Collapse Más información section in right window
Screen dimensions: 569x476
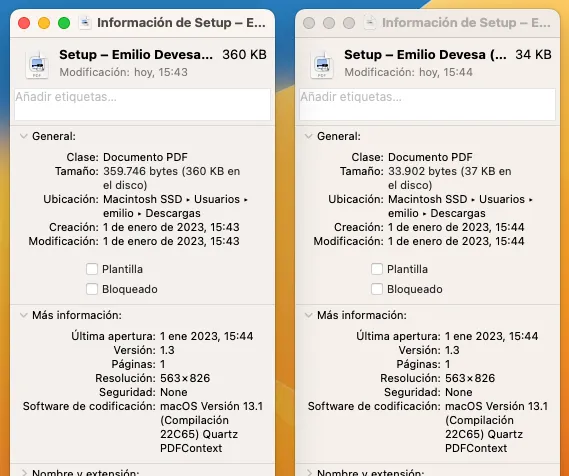point(308,315)
